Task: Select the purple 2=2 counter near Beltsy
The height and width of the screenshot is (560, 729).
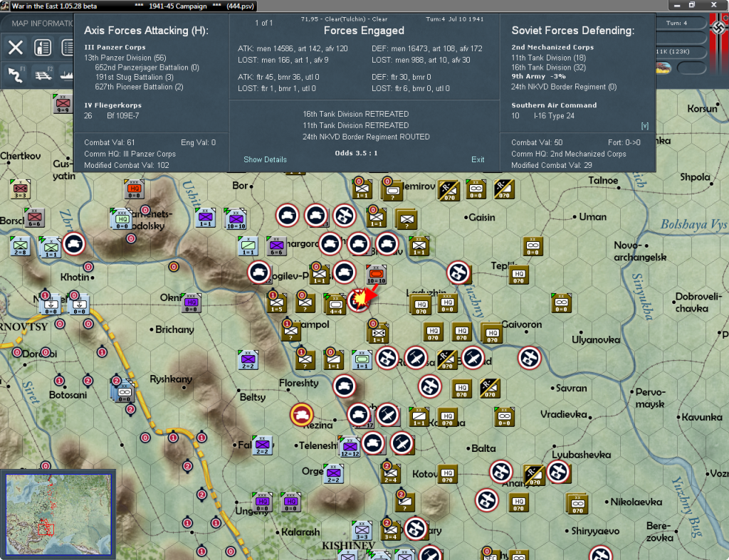Action: (x=248, y=360)
